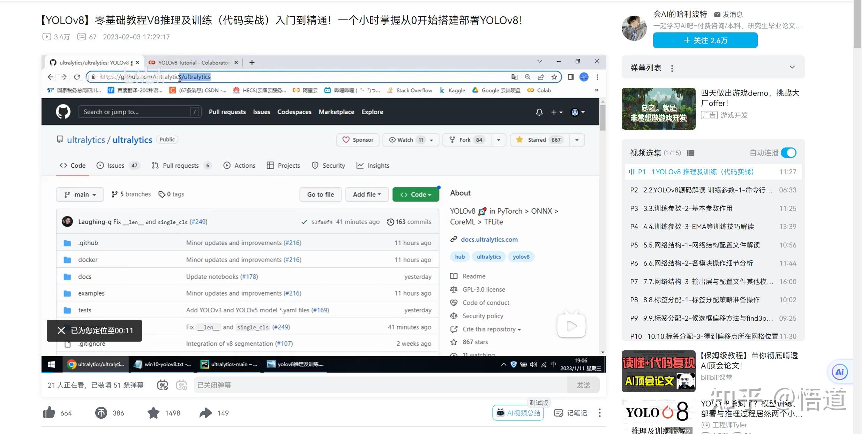Open 记笔记 note-taking panel
868x434 pixels.
(570, 413)
